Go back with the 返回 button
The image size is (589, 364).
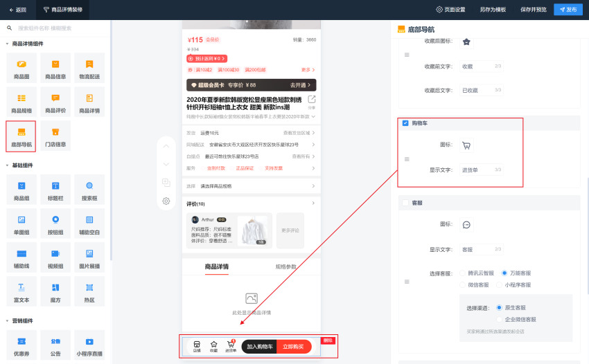(17, 10)
